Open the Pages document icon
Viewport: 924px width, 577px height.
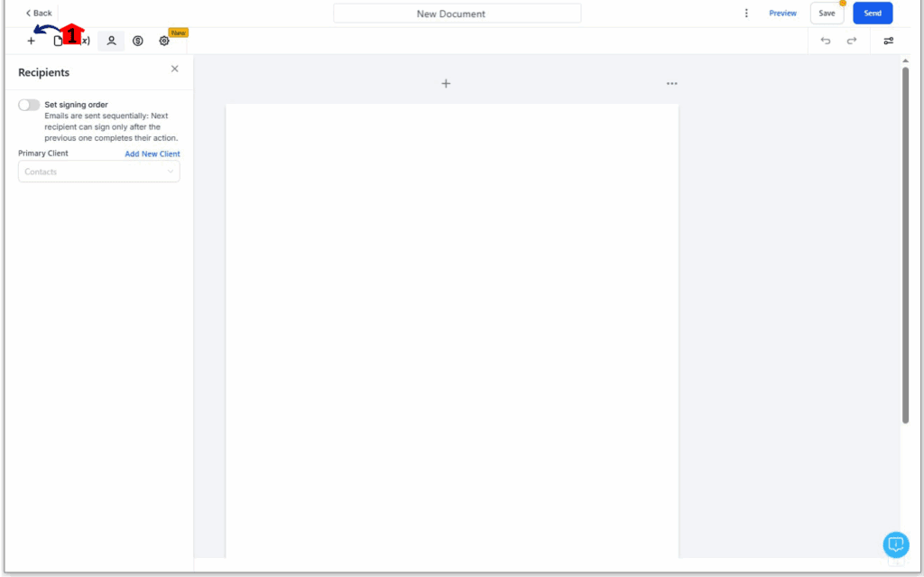(58, 41)
